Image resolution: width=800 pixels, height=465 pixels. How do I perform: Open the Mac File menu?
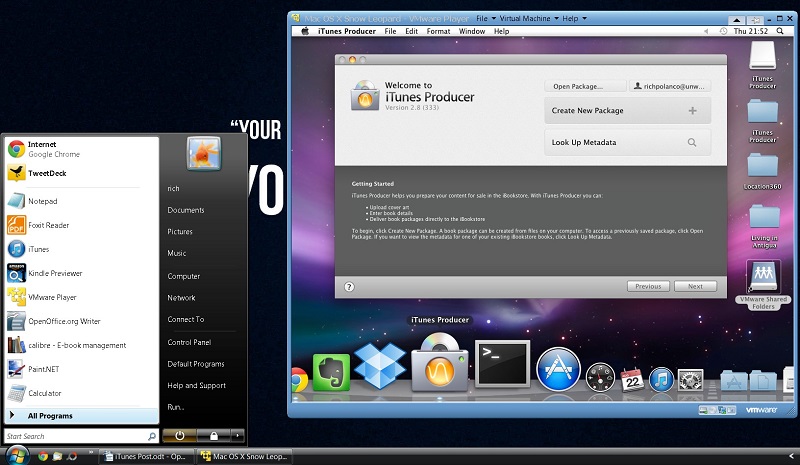(390, 31)
